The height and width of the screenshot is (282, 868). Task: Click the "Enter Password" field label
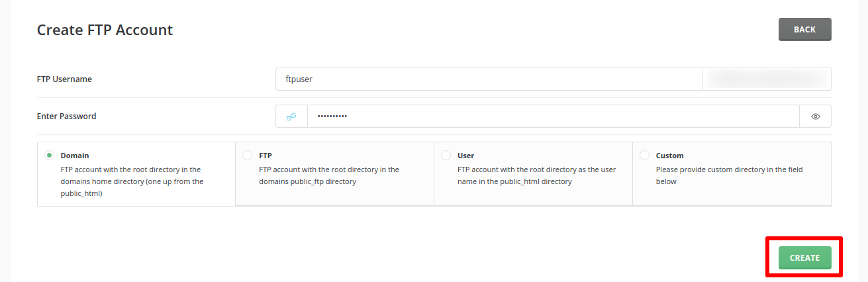click(x=66, y=117)
